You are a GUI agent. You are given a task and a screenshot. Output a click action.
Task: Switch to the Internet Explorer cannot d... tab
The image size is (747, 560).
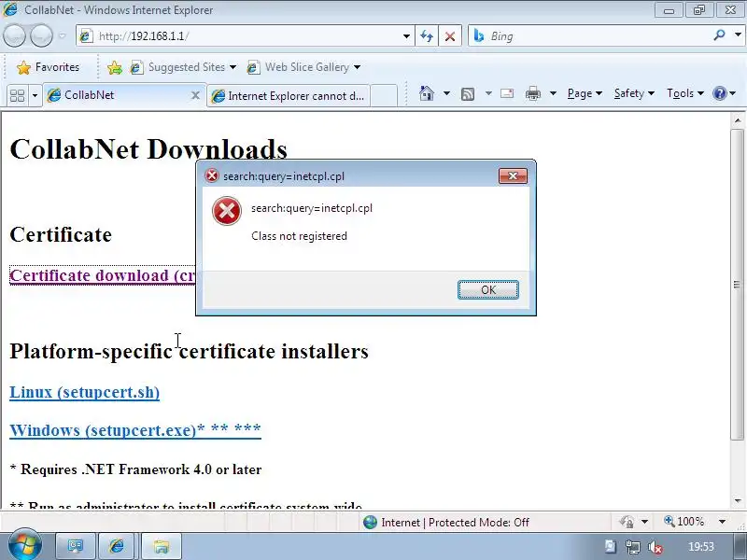(x=289, y=96)
